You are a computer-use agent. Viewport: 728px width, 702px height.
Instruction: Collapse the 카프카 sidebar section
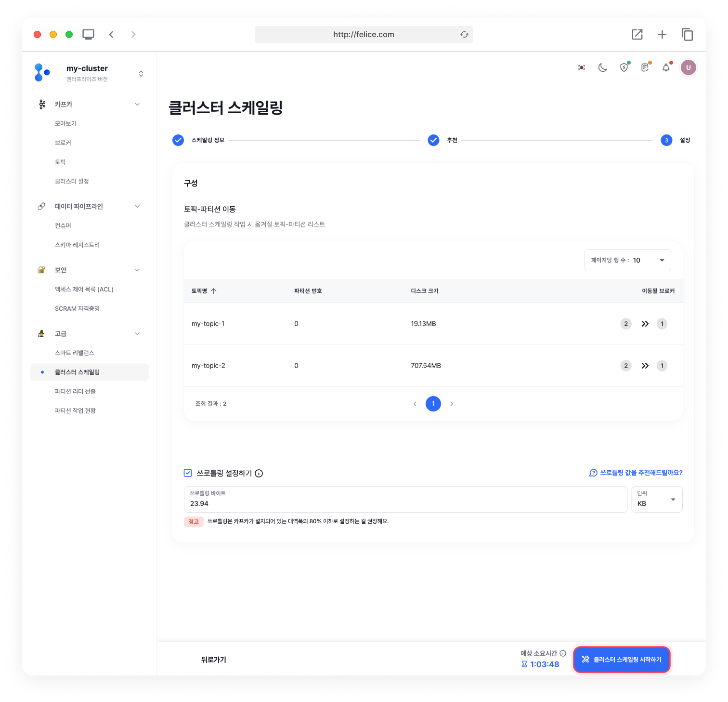137,104
